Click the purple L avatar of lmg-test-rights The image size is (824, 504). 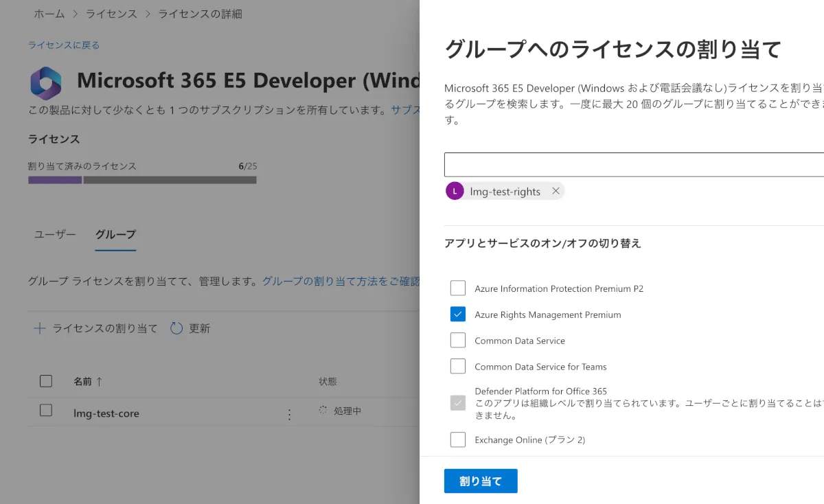[x=455, y=191]
